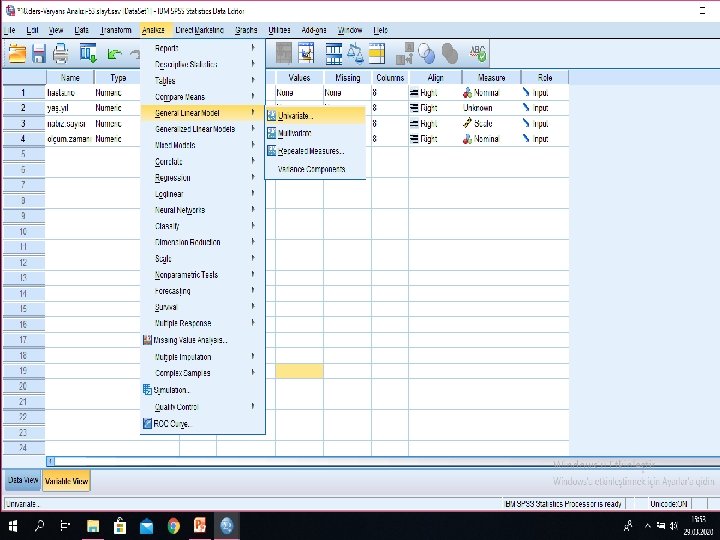Click the Scale measure cell

(491, 124)
